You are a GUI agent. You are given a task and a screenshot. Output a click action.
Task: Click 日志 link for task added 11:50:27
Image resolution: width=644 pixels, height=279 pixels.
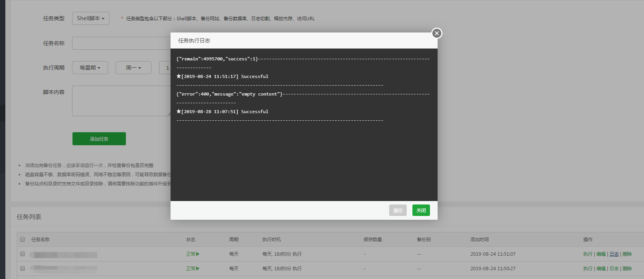(x=614, y=268)
